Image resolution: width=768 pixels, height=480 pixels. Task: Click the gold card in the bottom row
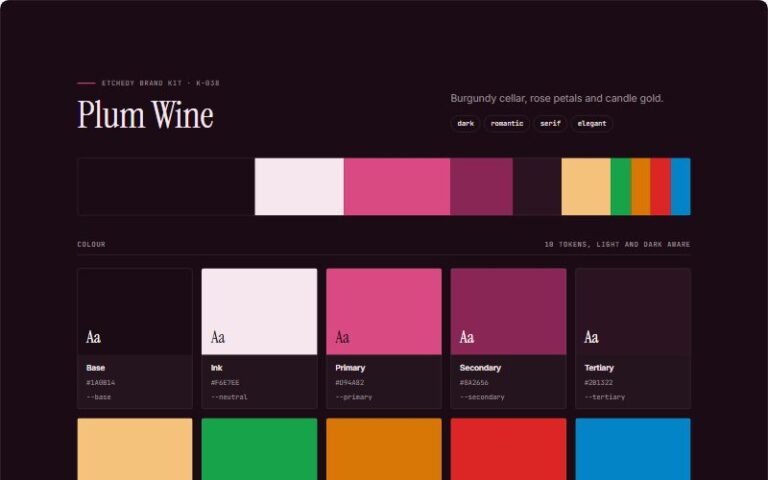point(135,449)
